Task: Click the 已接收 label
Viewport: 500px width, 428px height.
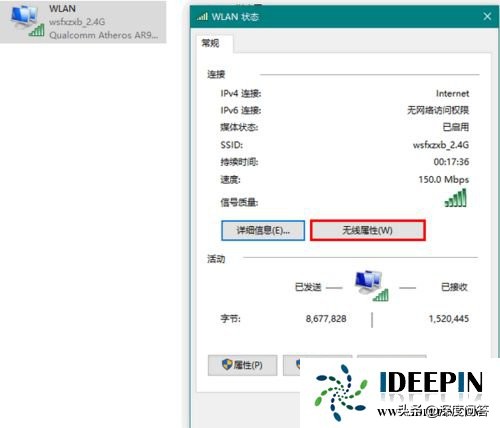Action: (x=454, y=287)
